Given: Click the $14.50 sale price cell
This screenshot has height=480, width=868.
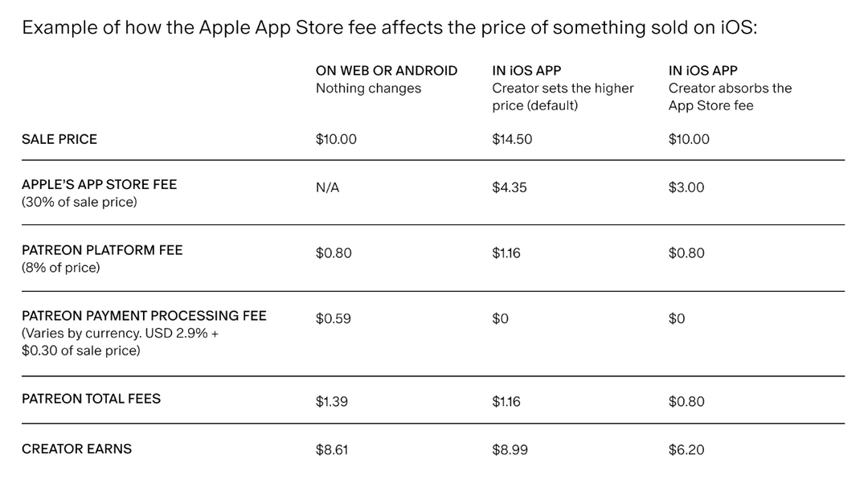Looking at the screenshot, I should [x=512, y=139].
